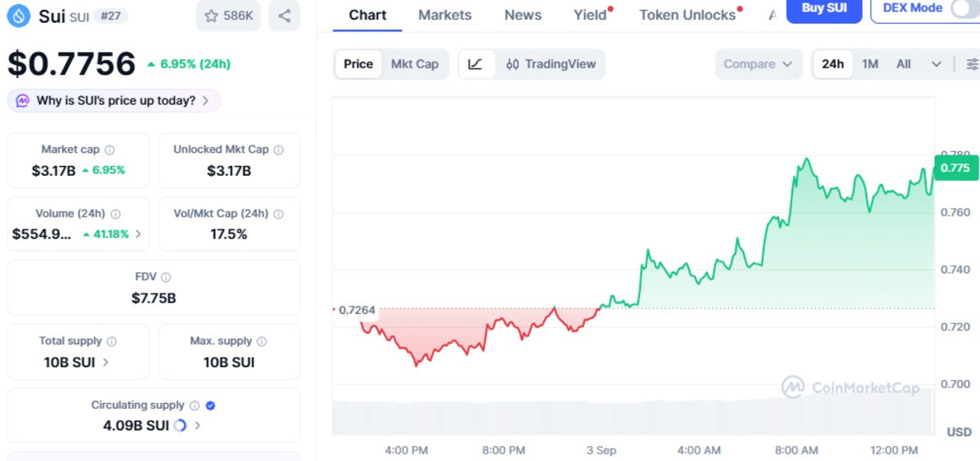The image size is (980, 461).
Task: Click the $0.7756 price text
Action: coord(72,64)
